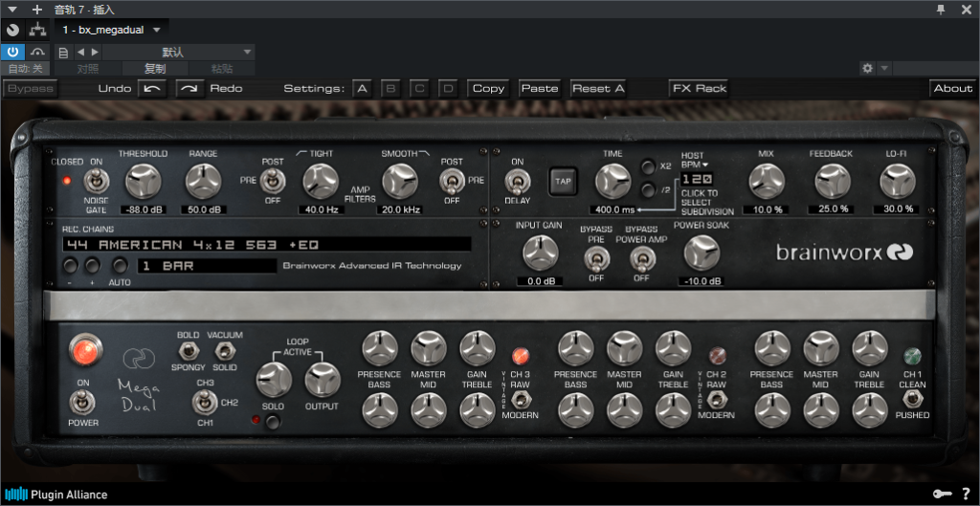Click the noise gate Threshold knob
The height and width of the screenshot is (506, 980).
[x=144, y=181]
